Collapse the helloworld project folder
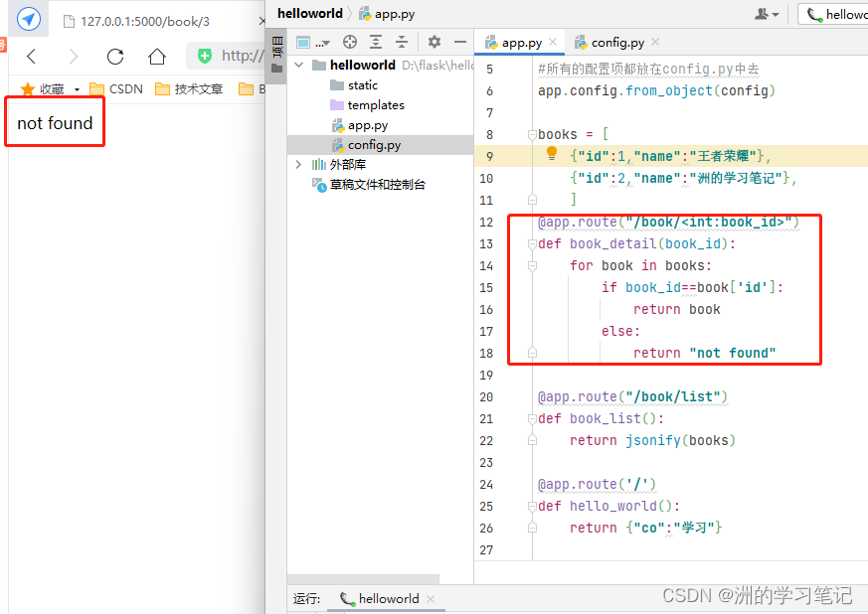 point(299,66)
